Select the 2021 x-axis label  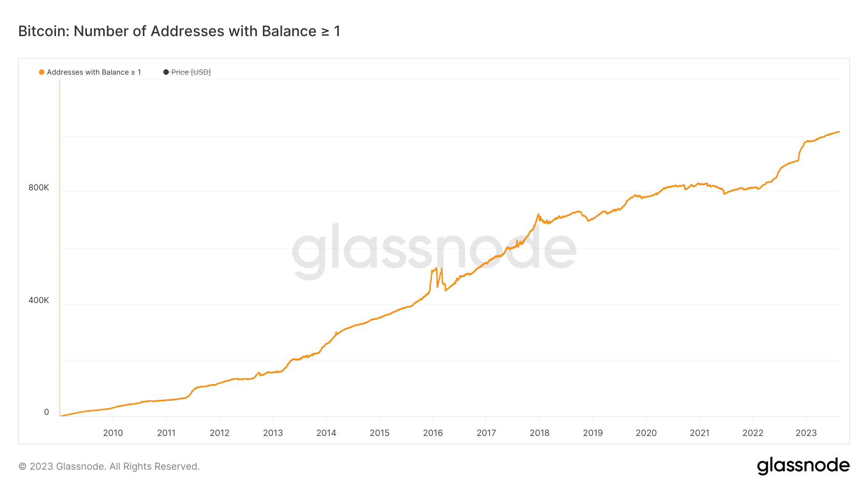click(700, 433)
